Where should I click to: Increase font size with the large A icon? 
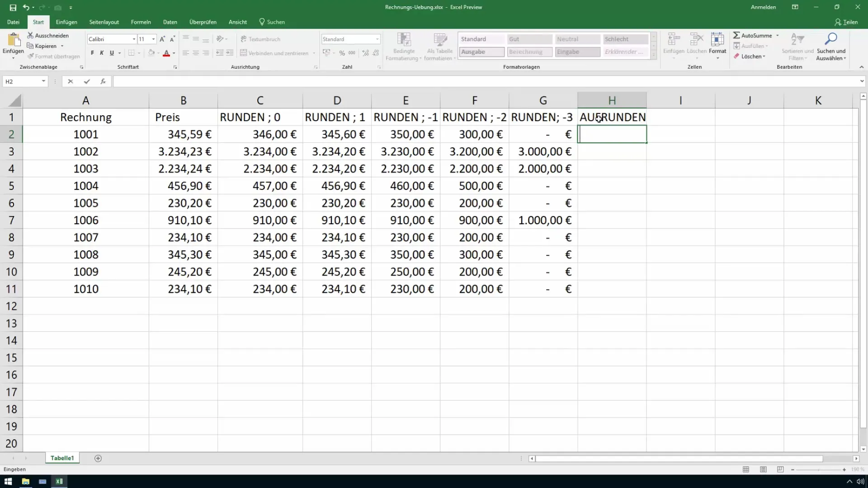pos(162,39)
